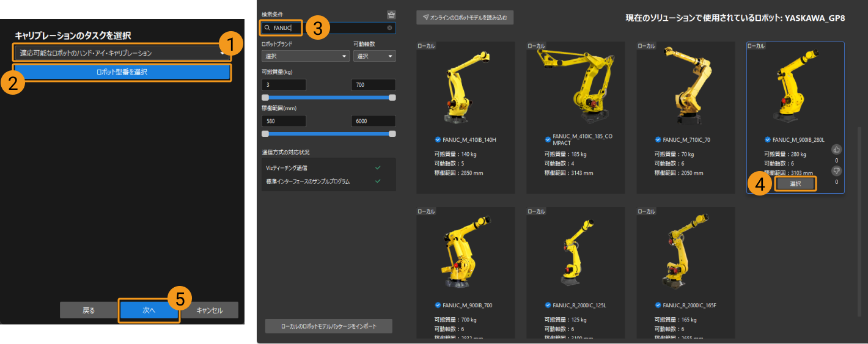Click the verified badge beside FANUC_M_900IB_700
The image size is (868, 344).
[437, 305]
